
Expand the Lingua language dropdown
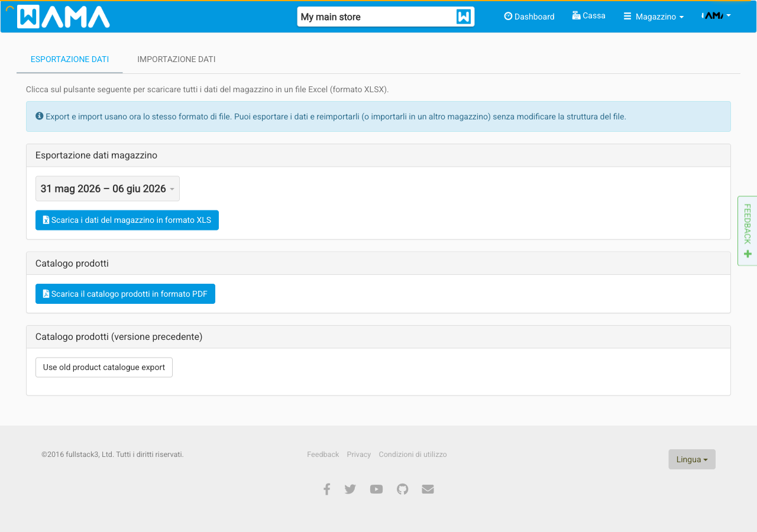coord(692,459)
